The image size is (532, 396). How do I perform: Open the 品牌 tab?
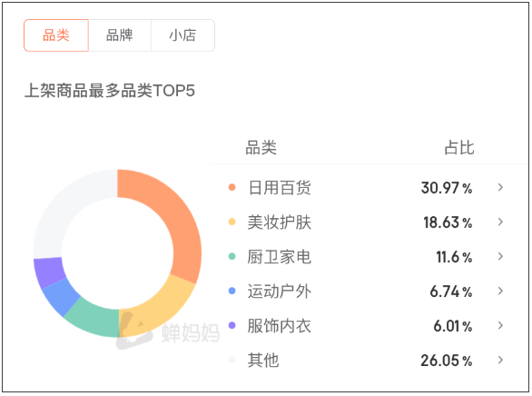pyautogui.click(x=120, y=35)
